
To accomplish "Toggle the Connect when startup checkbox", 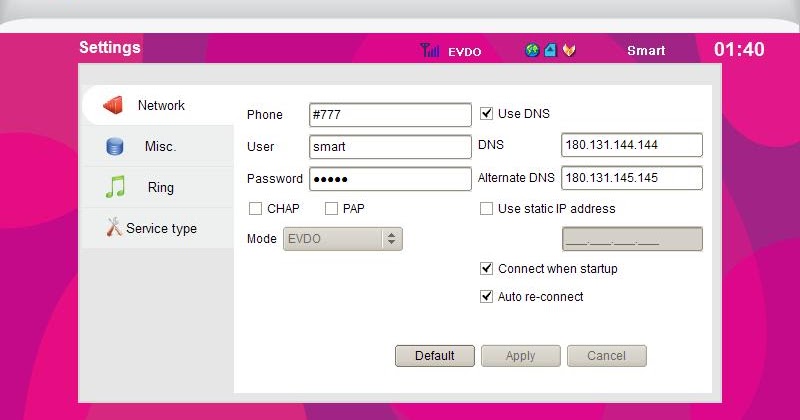I will (x=486, y=268).
